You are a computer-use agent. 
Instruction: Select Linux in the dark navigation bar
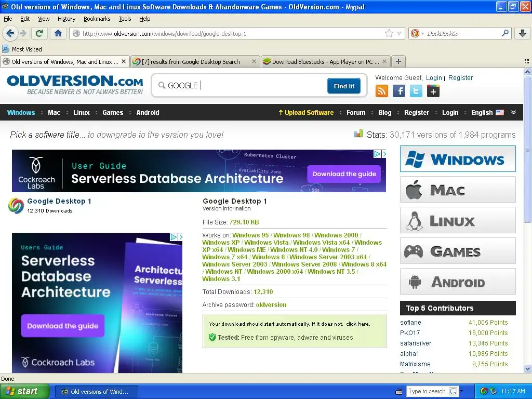pos(82,112)
